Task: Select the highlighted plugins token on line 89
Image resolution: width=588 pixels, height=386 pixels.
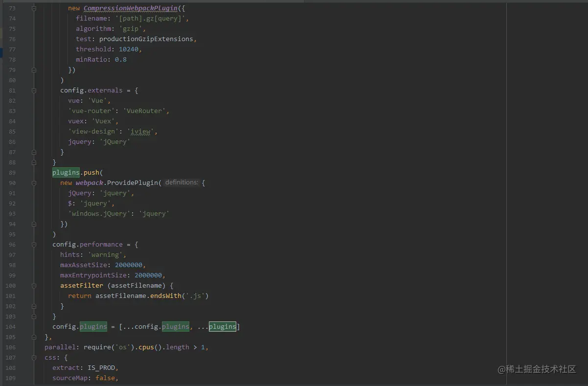Action: [66, 172]
